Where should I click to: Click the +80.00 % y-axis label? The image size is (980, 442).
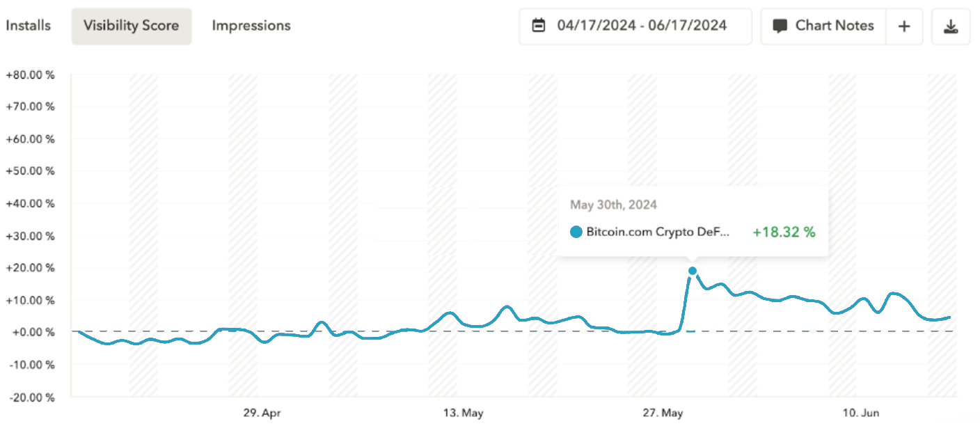tap(30, 74)
